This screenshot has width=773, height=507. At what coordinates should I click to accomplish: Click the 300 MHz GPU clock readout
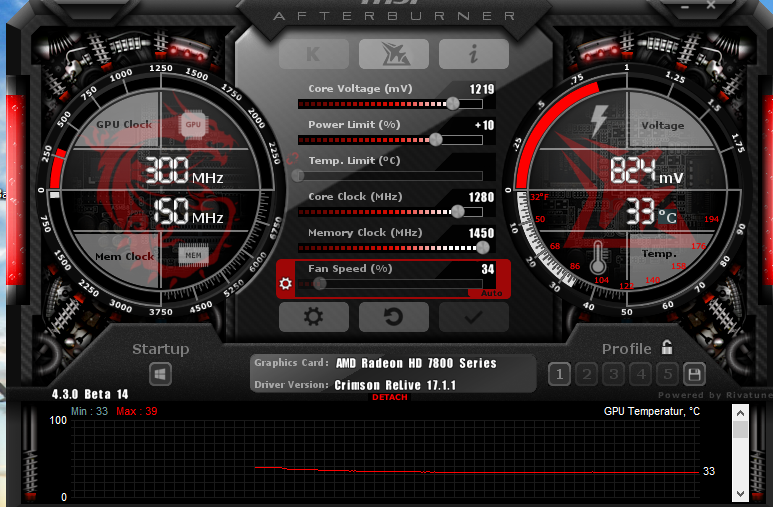coord(184,171)
